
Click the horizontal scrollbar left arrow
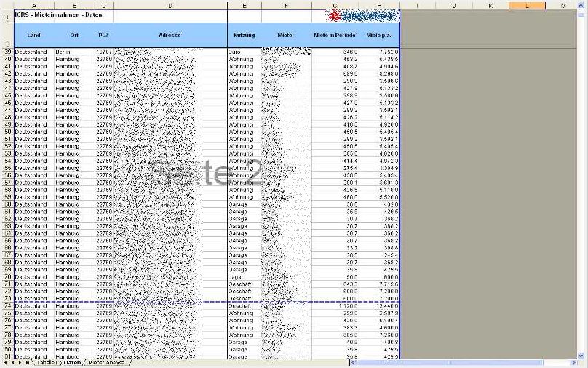352,363
